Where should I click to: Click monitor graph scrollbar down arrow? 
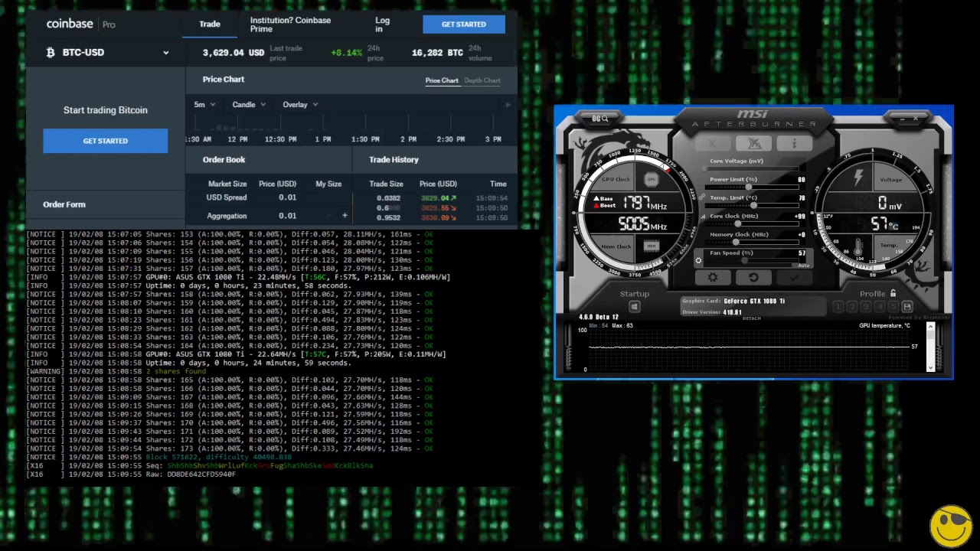click(930, 367)
